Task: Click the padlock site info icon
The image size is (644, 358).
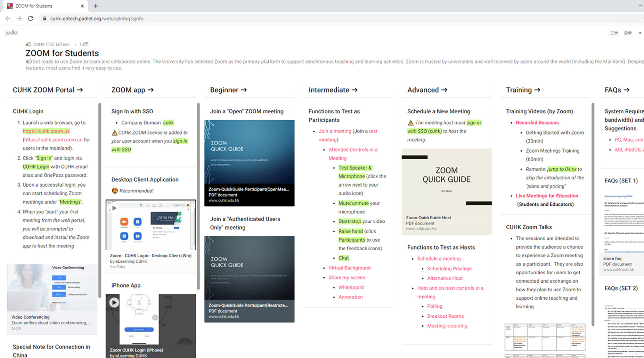Action: [x=44, y=18]
